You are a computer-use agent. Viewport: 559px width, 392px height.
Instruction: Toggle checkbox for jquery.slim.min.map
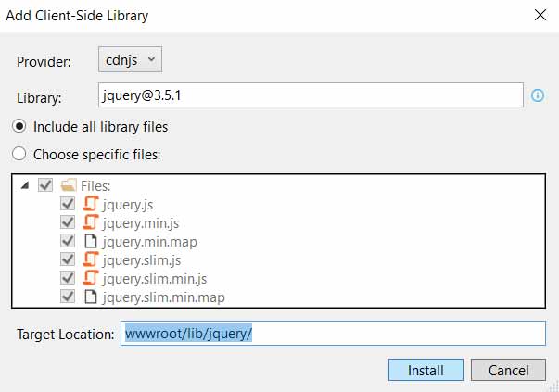(x=68, y=297)
